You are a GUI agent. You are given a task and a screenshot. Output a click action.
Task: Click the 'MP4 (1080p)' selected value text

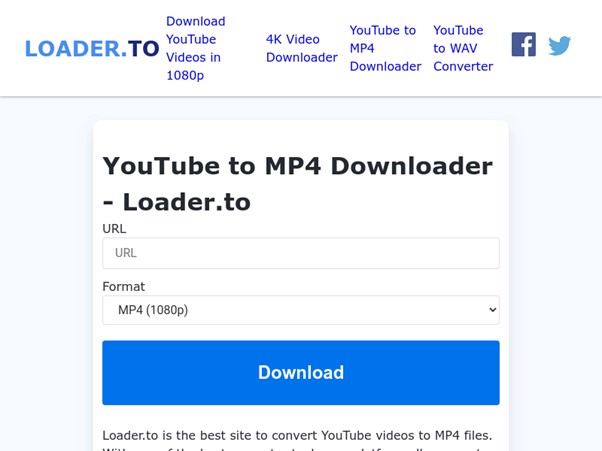[153, 310]
